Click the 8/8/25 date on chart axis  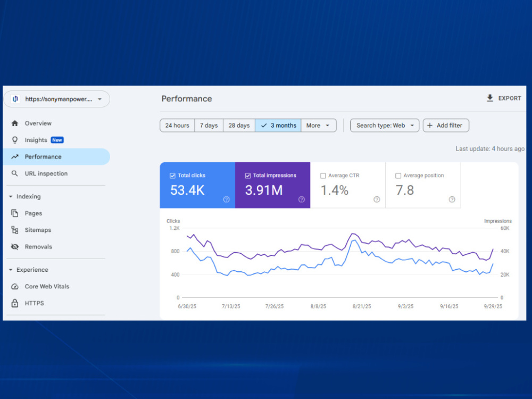[318, 306]
